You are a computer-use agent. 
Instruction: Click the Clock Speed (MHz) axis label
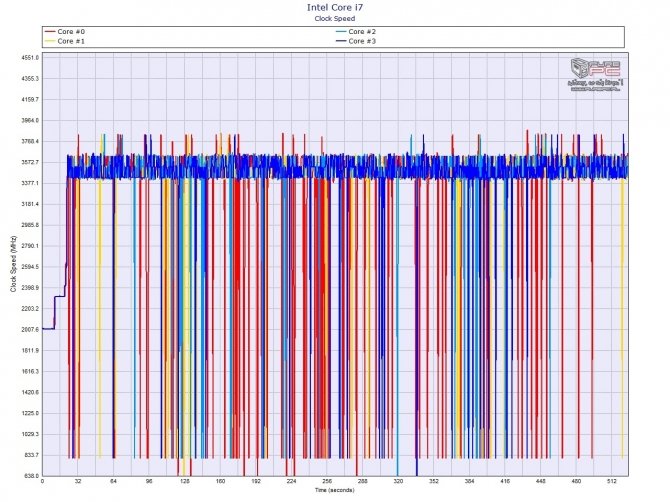pos(13,264)
